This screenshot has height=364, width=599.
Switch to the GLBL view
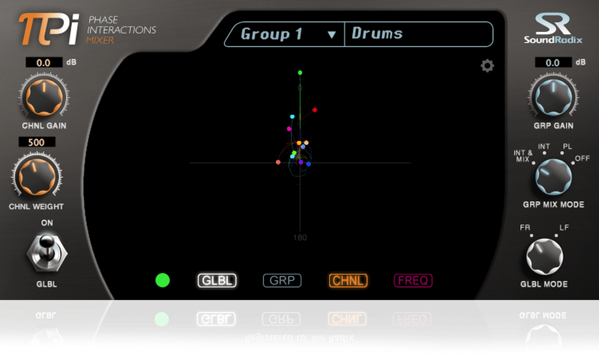[217, 280]
